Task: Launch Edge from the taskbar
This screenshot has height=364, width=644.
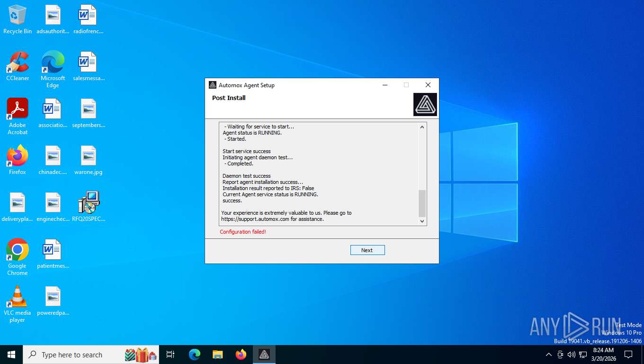Action: [195, 355]
